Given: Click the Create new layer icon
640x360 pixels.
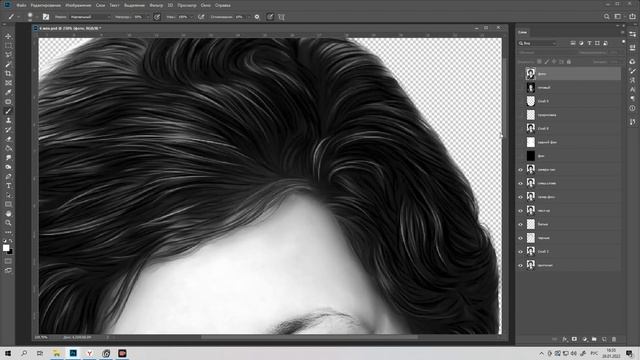Looking at the screenshot, I should (604, 339).
